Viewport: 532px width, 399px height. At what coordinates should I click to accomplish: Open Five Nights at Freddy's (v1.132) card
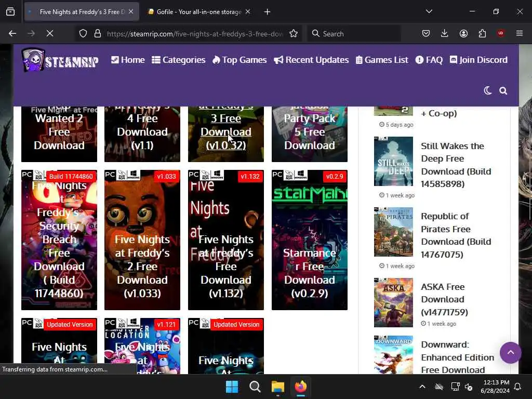226,240
